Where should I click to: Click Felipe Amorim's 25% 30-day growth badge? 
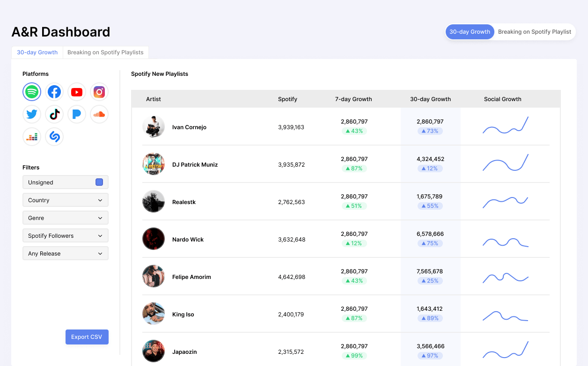point(430,281)
